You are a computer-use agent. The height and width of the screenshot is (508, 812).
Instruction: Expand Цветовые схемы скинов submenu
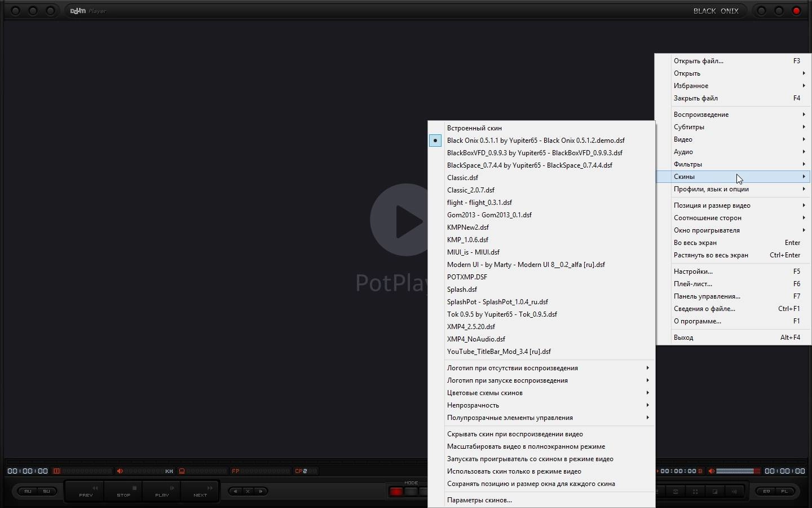point(541,393)
